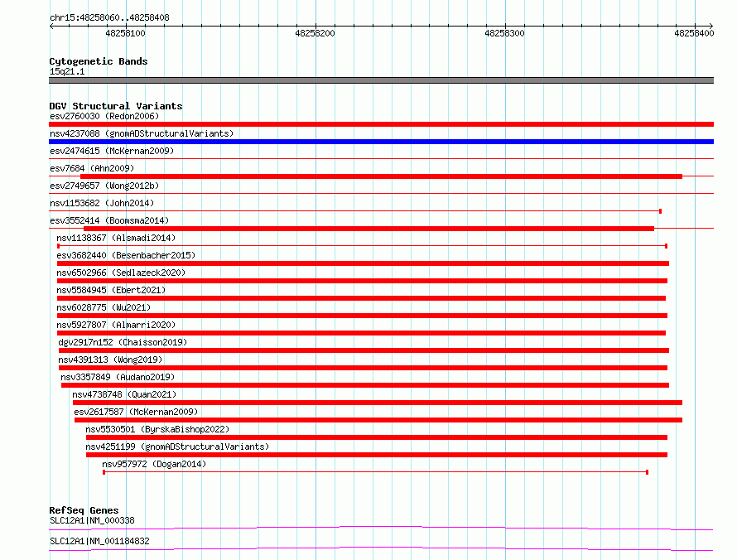Image resolution: width=737 pixels, height=560 pixels.
Task: Click nsv6502966 (Sedlazeck2020) label
Action: [x=121, y=273]
